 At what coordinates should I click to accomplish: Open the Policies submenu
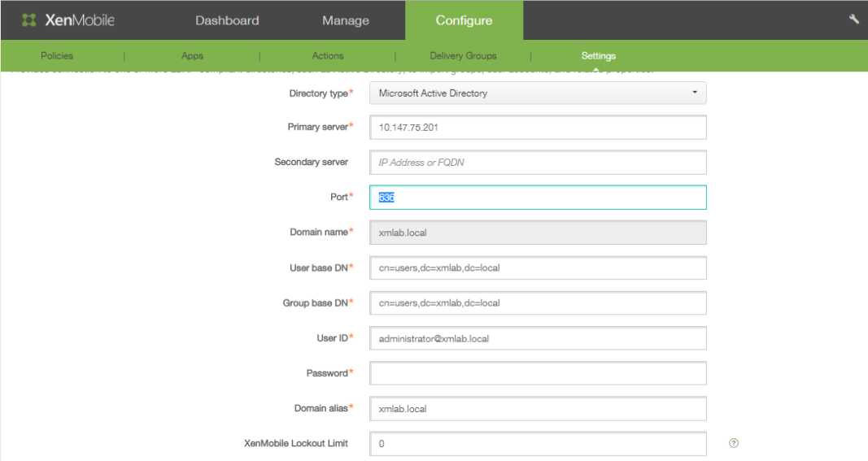[57, 56]
